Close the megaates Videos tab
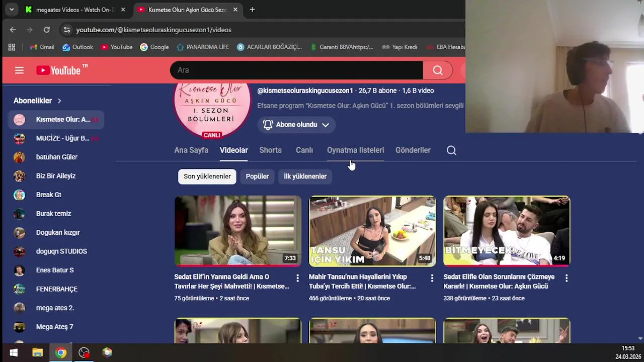 [123, 10]
